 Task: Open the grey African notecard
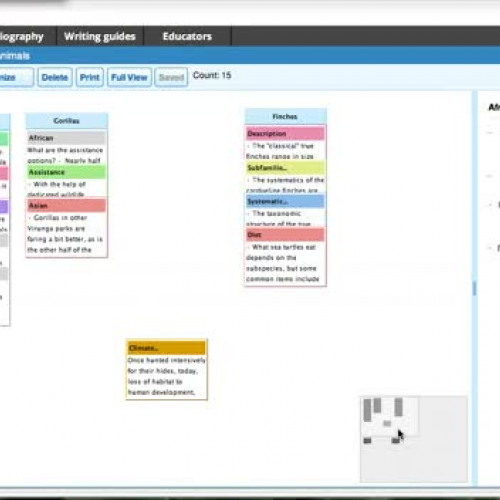[67, 138]
